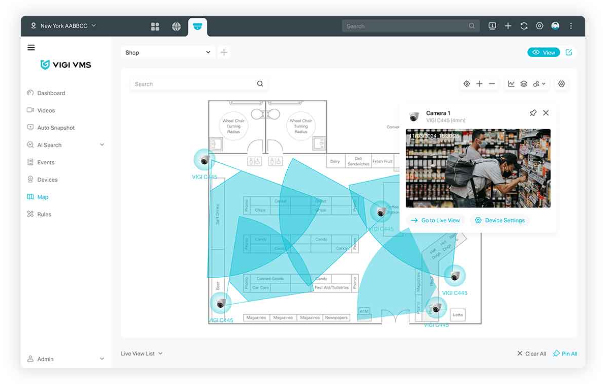This screenshot has width=605, height=390.
Task: Pin the Camera 1 popup
Action: pos(533,113)
